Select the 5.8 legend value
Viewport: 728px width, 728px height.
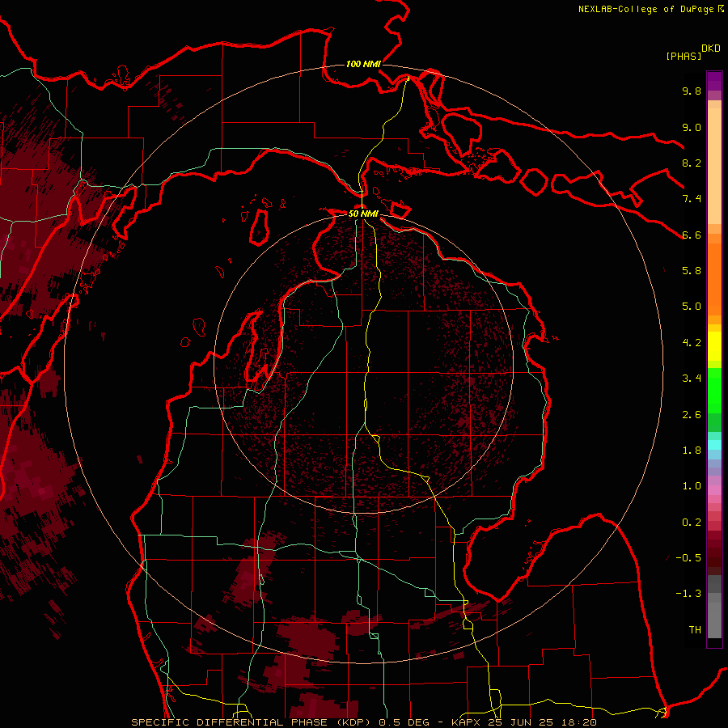692,271
